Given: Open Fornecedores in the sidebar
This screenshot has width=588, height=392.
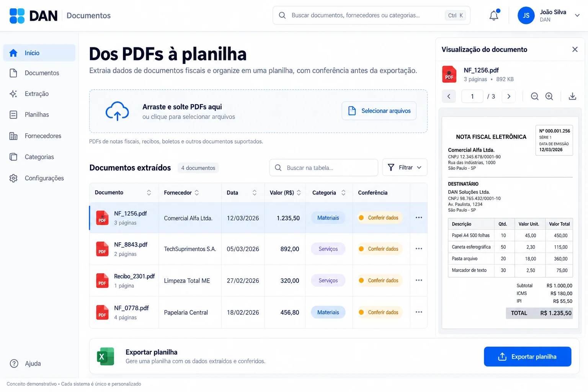Looking at the screenshot, I should click(x=39, y=136).
